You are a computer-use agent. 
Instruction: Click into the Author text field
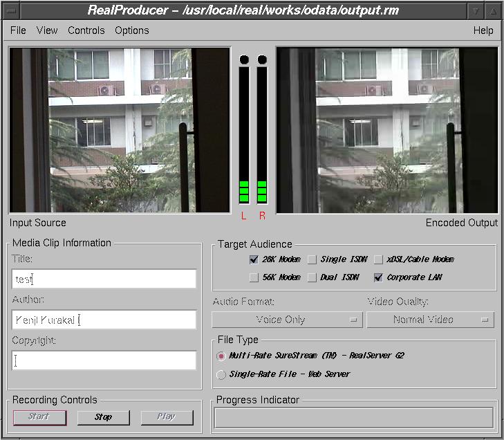click(104, 320)
